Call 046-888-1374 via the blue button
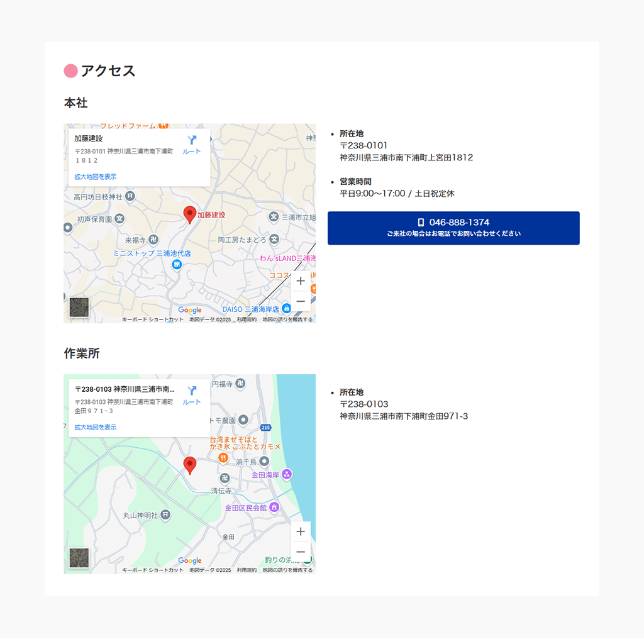This screenshot has height=644, width=644. pyautogui.click(x=453, y=228)
